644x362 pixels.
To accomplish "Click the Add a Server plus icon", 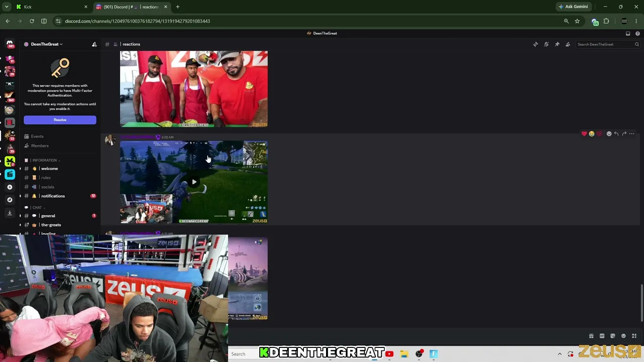I will [10, 187].
